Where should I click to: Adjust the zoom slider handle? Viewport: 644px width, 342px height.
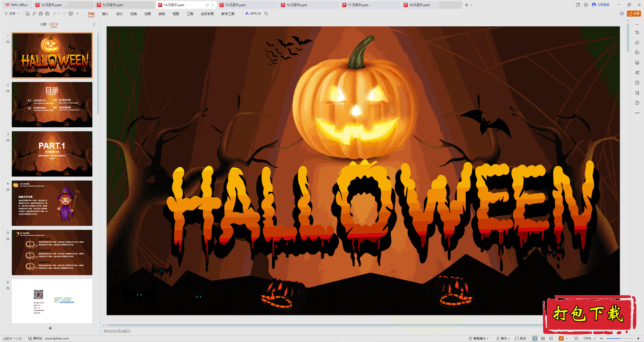click(x=622, y=338)
